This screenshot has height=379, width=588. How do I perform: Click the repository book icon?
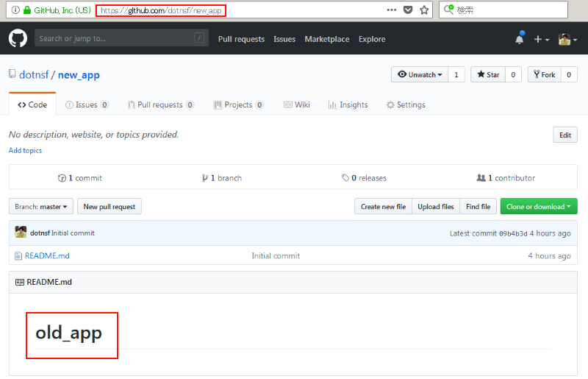12,74
